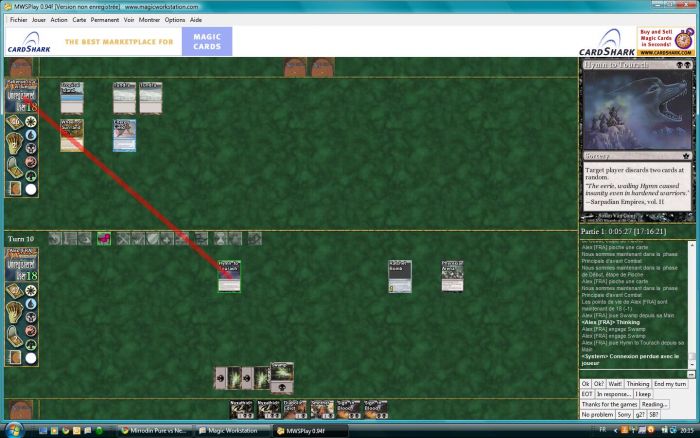Click the highlighted pink main phase icon
Image resolution: width=700 pixels, height=438 pixels.
click(104, 239)
